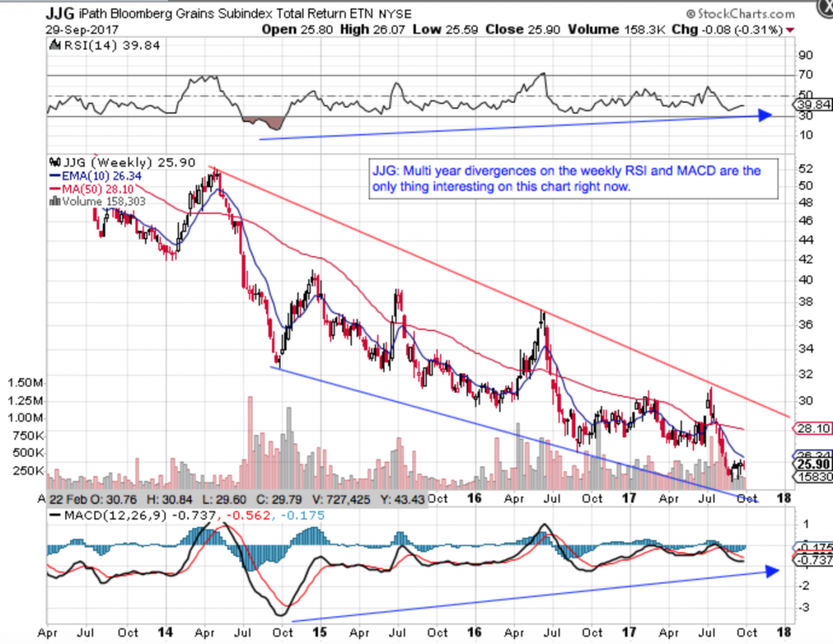Click the 42 label on the price axis
Image resolution: width=833 pixels, height=644 pixels.
(805, 259)
